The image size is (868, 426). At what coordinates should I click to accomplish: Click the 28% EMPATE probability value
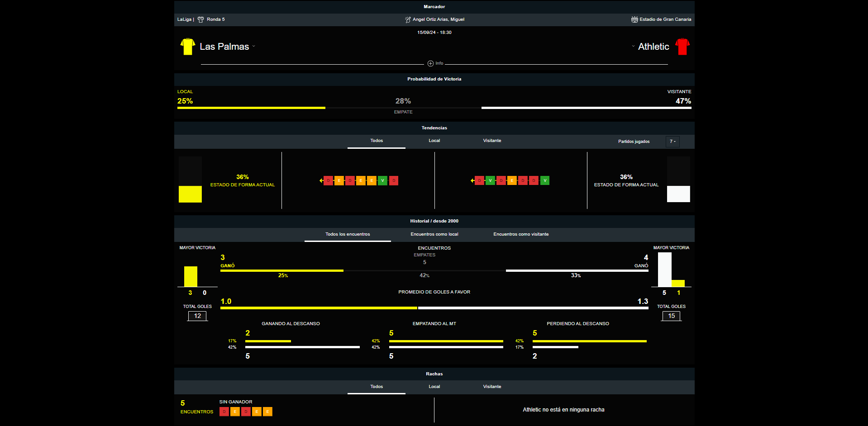tap(403, 101)
